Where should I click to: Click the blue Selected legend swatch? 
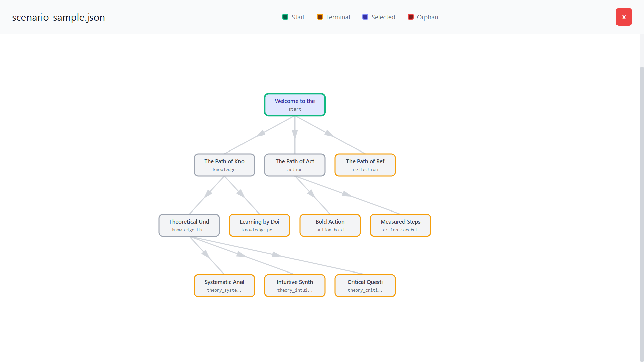[x=365, y=17]
